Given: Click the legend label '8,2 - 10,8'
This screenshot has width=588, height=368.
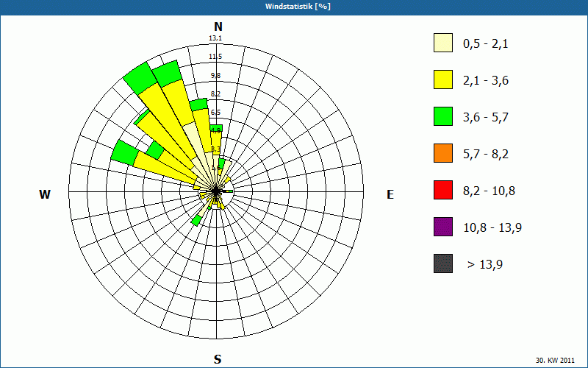Looking at the screenshot, I should point(489,191).
